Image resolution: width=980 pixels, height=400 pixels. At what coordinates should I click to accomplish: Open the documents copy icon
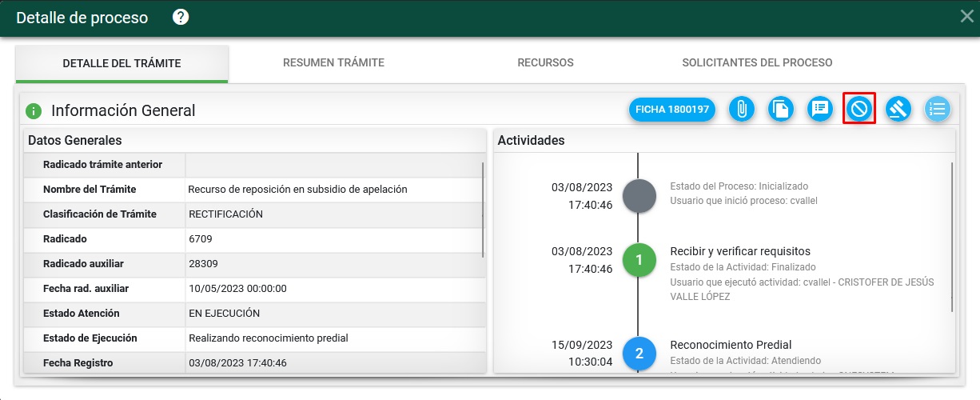click(x=781, y=109)
